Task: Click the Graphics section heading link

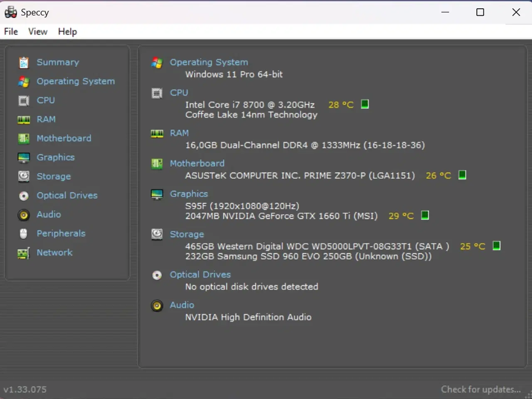Action: [x=189, y=194]
